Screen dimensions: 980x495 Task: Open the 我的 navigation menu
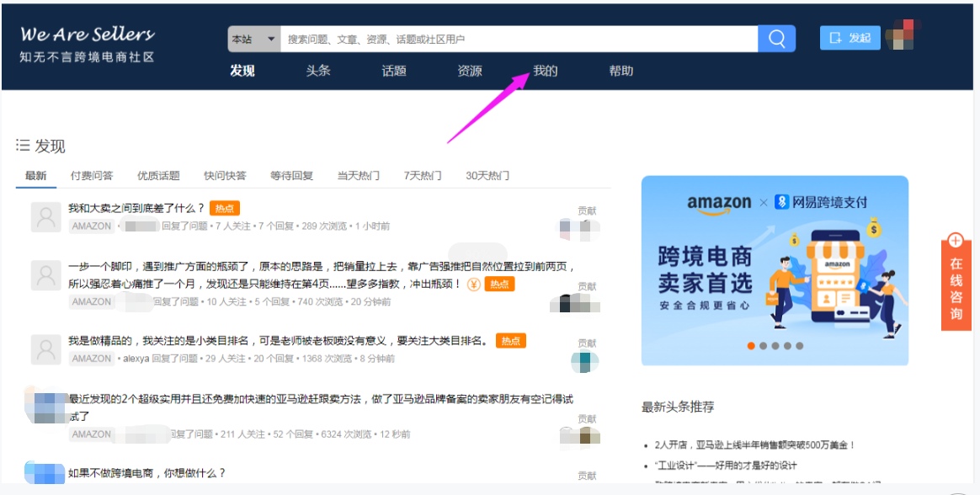click(544, 71)
